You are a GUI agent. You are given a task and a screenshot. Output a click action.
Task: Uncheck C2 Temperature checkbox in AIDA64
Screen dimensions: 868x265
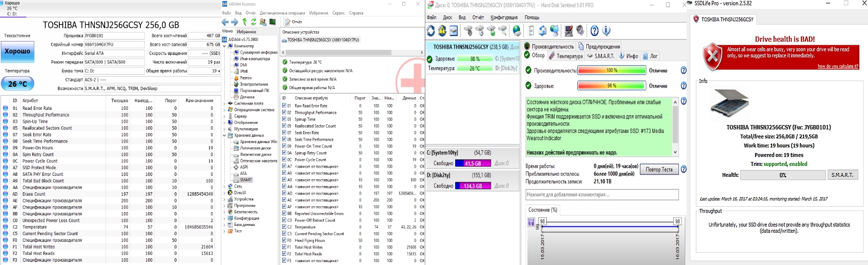pos(284,227)
